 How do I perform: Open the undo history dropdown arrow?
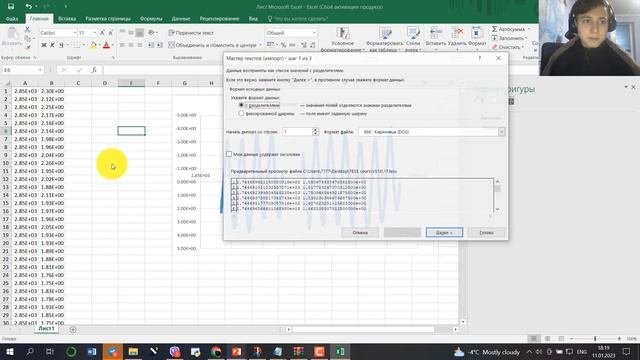[36, 7]
